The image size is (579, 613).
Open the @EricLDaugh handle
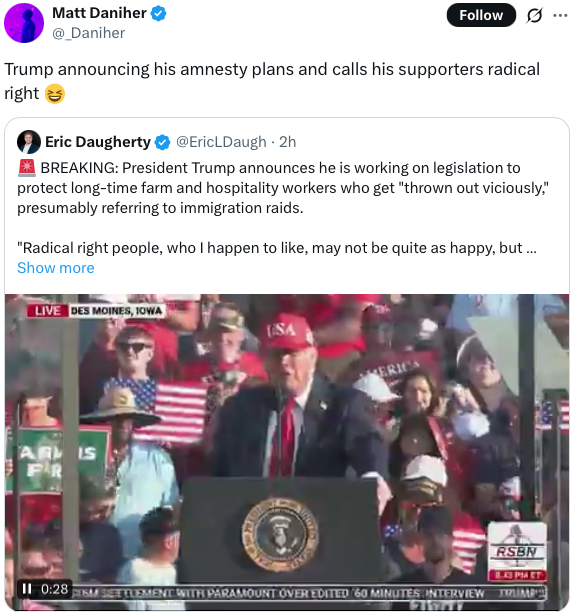221,142
